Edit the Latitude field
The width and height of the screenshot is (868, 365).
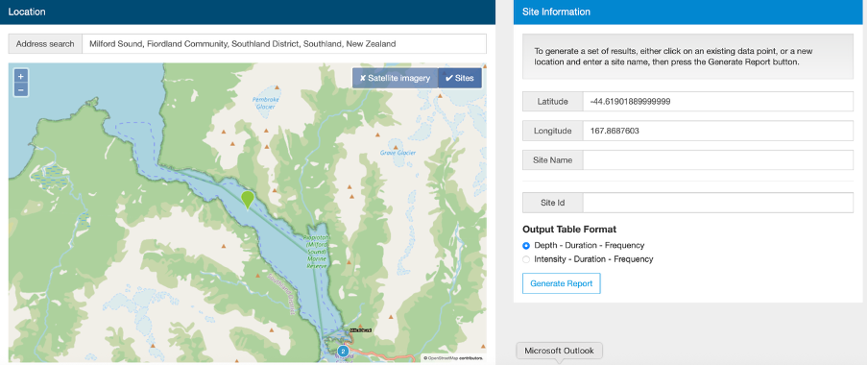718,102
